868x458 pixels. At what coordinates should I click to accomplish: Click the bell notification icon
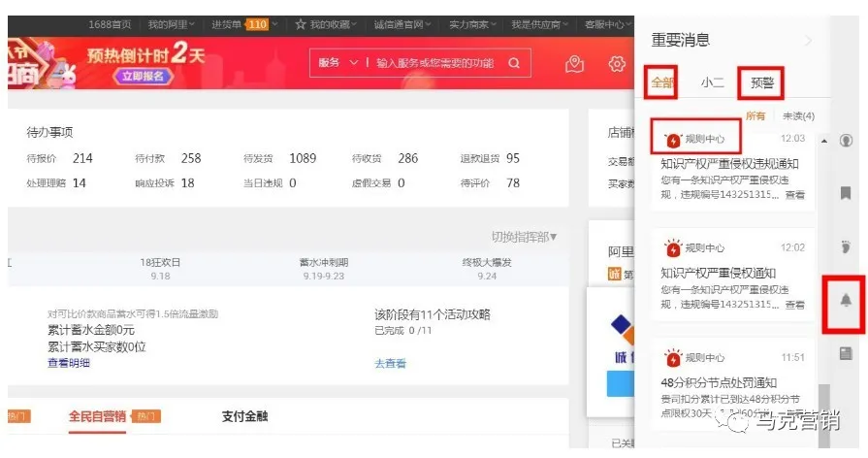point(846,300)
